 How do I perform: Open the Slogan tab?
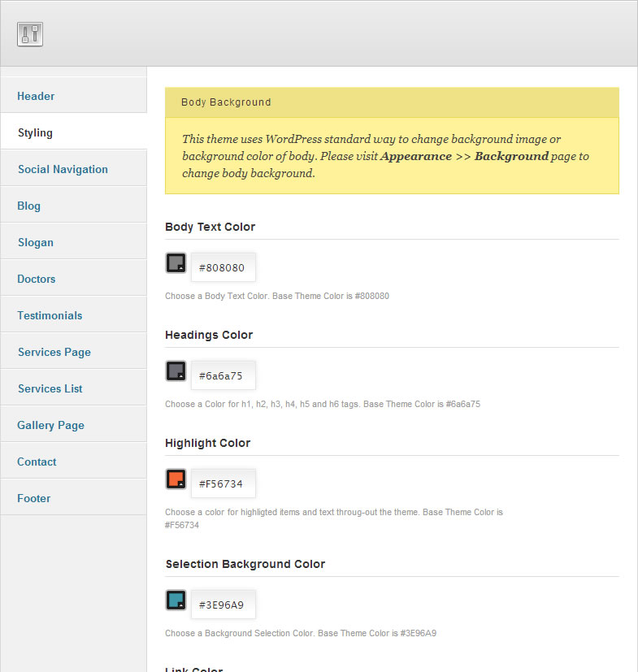click(35, 242)
